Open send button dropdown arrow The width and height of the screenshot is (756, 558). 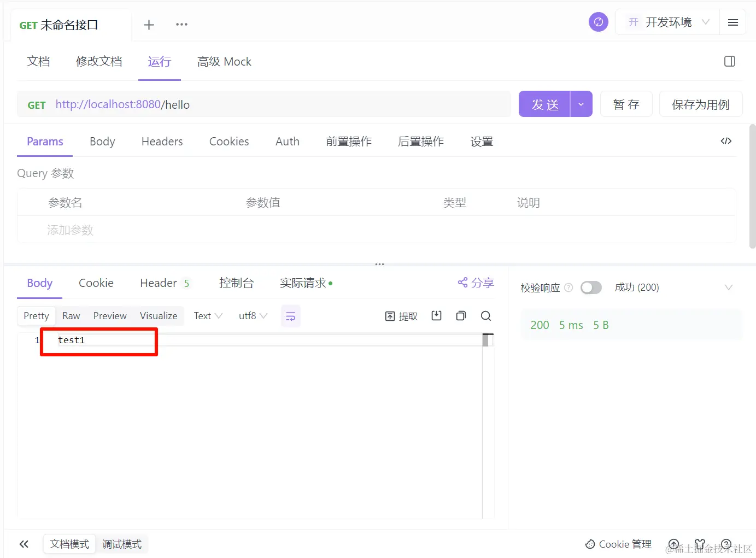click(x=581, y=104)
